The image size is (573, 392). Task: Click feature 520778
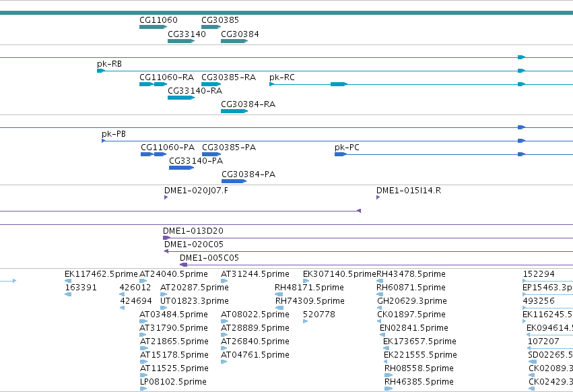click(x=306, y=321)
